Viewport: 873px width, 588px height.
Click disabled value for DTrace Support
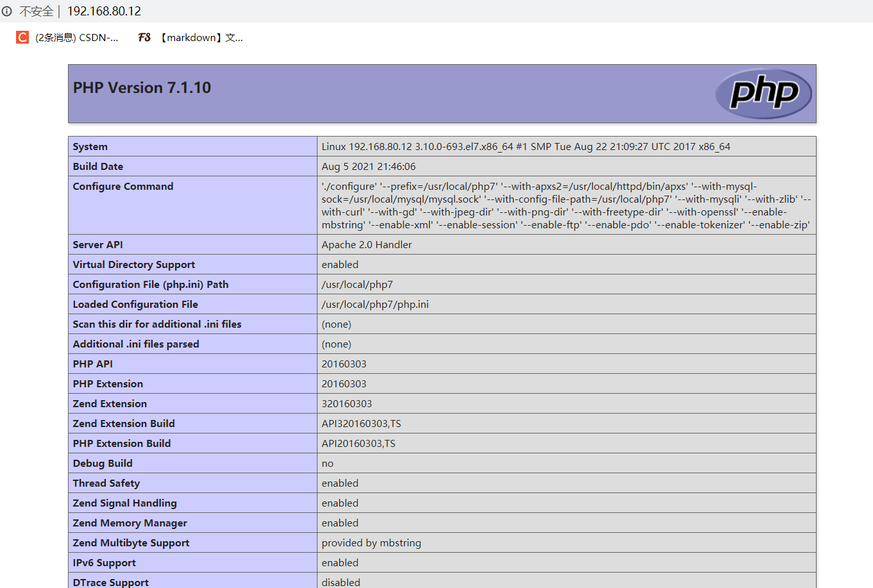click(341, 582)
